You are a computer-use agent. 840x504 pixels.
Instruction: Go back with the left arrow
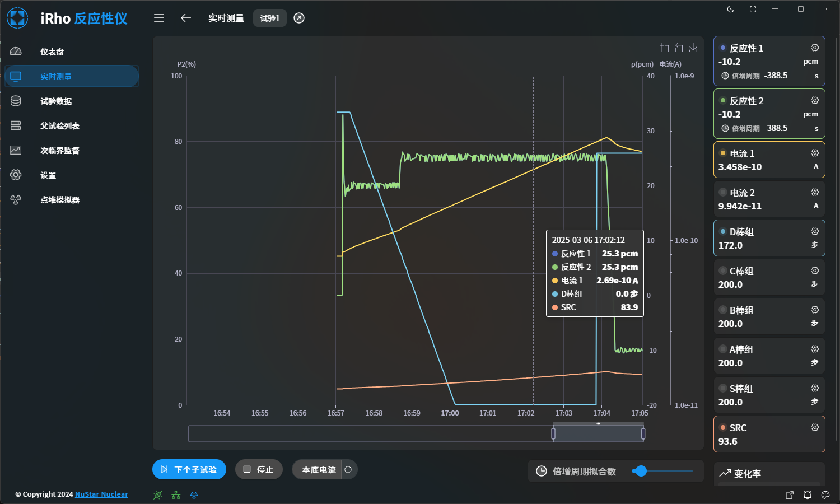point(186,18)
